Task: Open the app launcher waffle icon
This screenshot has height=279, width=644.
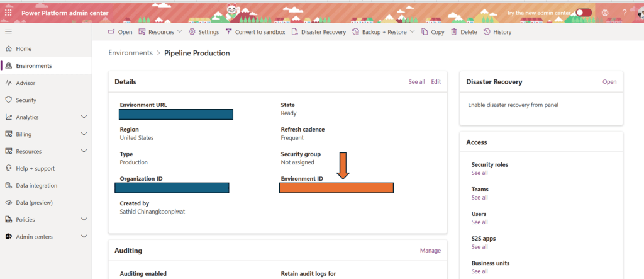Action: [x=9, y=13]
